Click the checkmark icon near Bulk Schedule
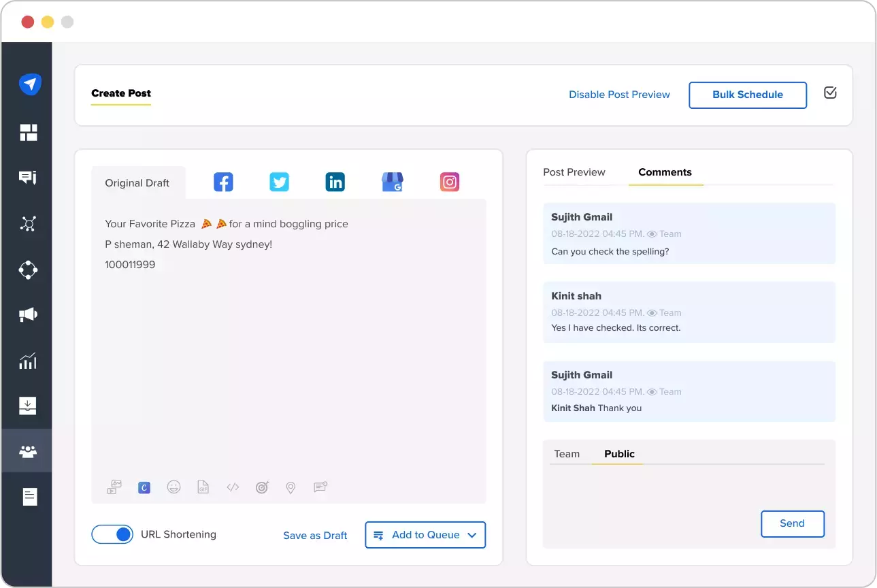The width and height of the screenshot is (877, 588). [x=830, y=95]
